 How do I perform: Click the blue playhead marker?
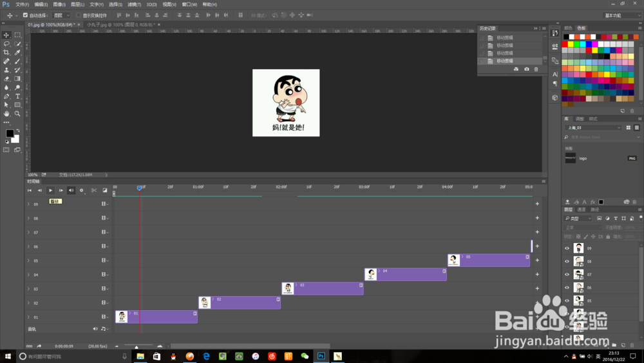click(139, 188)
